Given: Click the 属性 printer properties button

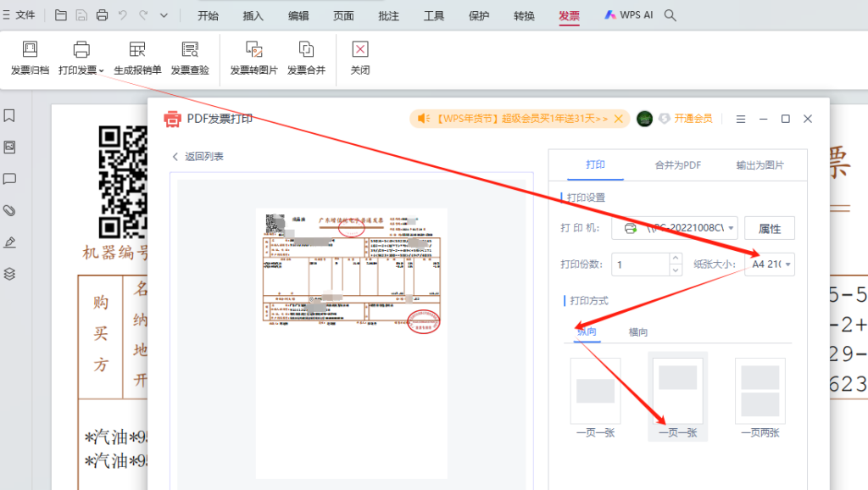Looking at the screenshot, I should 770,228.
